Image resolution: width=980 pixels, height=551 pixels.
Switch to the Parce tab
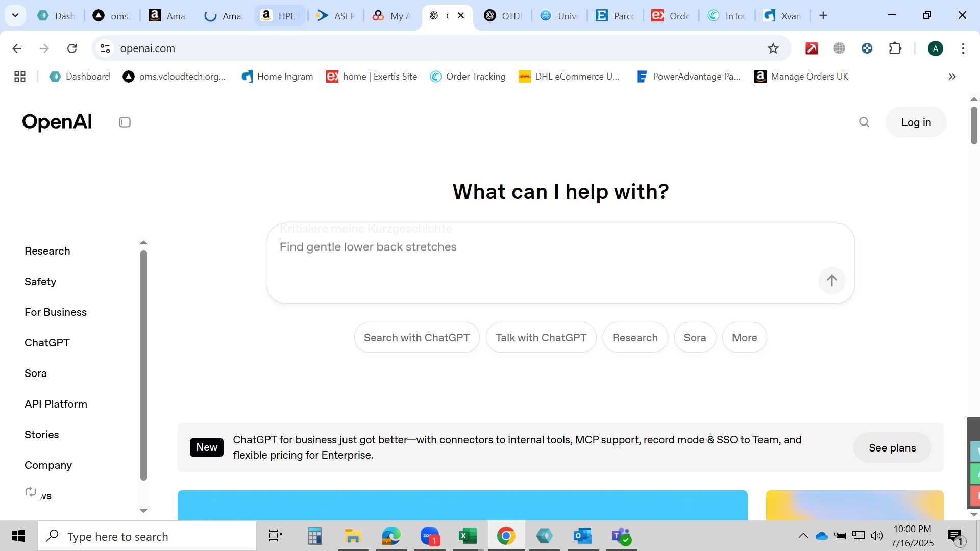[615, 16]
